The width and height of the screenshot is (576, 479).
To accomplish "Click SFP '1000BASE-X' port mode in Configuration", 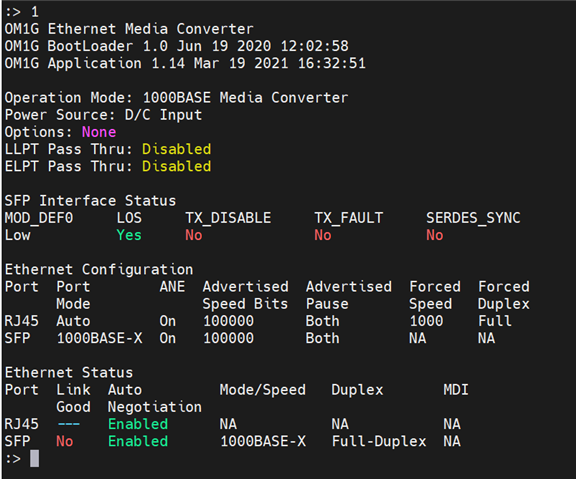I will pos(99,338).
